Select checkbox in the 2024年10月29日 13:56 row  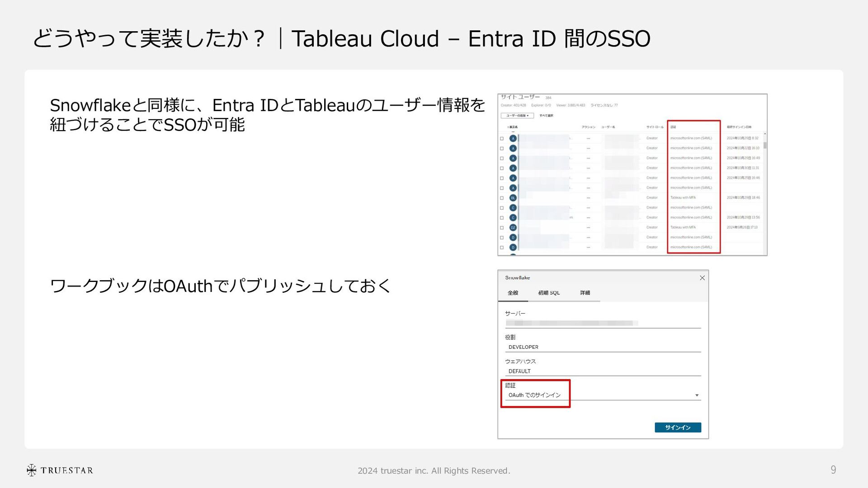(502, 218)
